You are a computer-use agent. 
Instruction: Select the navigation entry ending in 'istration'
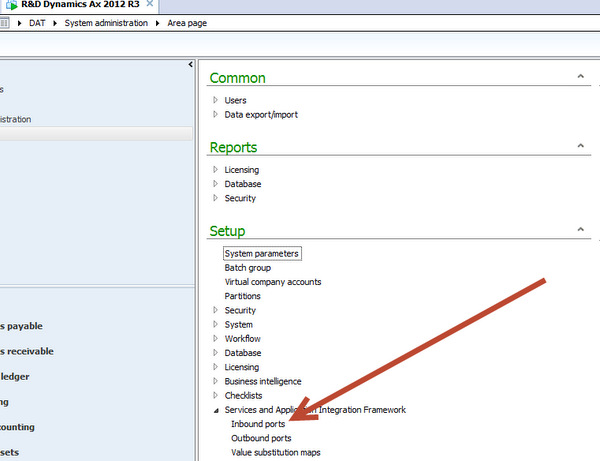(x=15, y=119)
